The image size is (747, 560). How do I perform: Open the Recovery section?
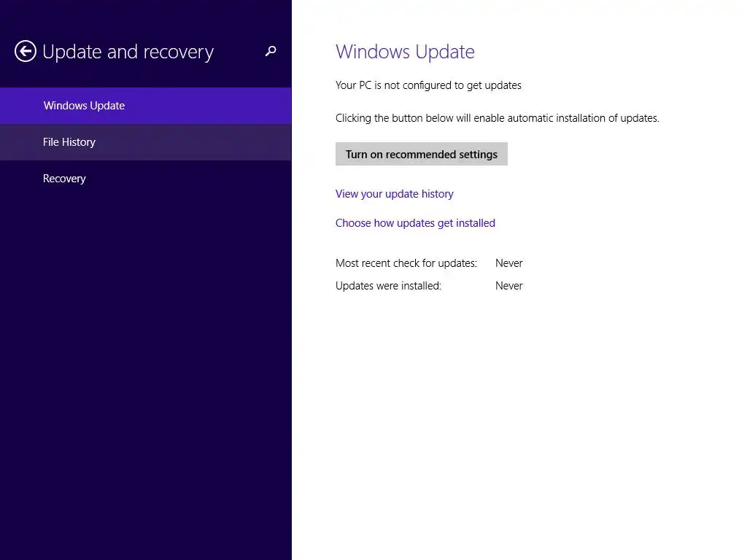[146, 179]
